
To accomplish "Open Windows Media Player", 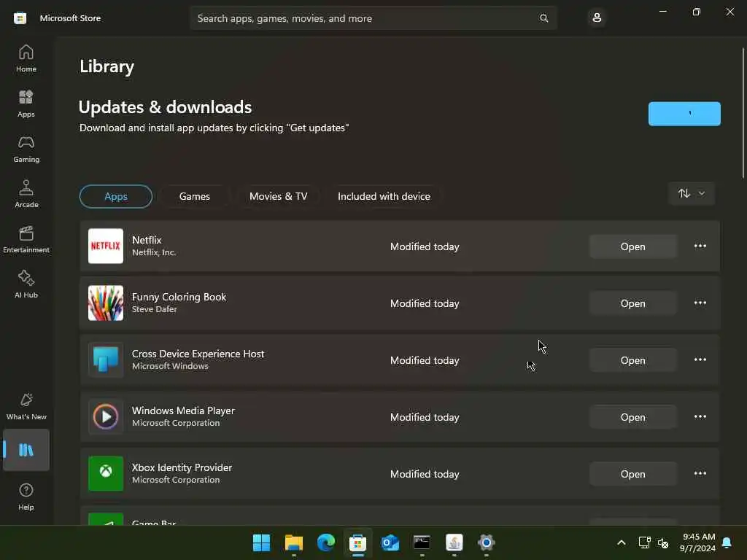I will coord(632,417).
